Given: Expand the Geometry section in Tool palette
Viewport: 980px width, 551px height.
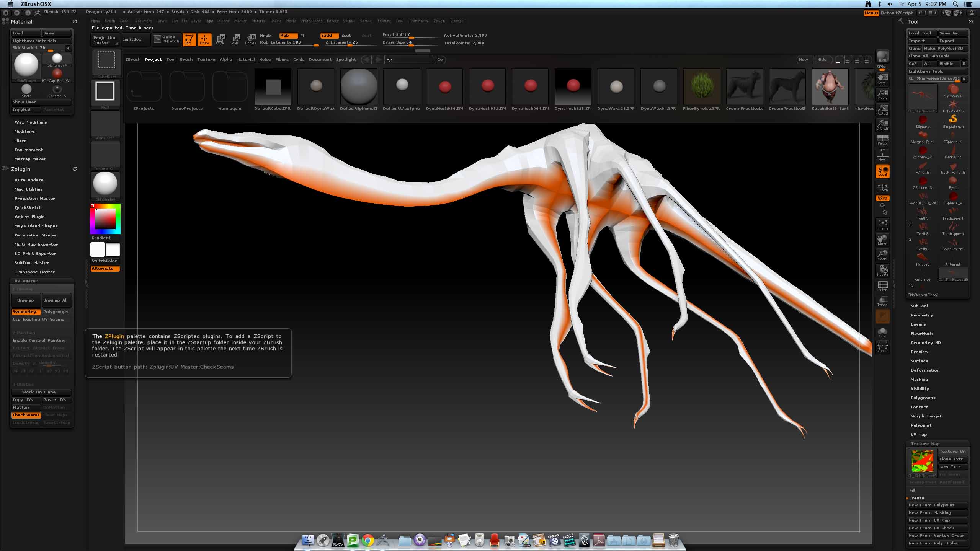Looking at the screenshot, I should (921, 315).
